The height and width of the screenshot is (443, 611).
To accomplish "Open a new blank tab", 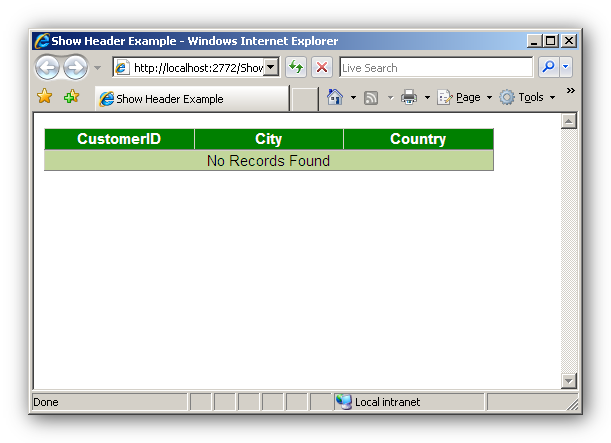I will coord(304,99).
